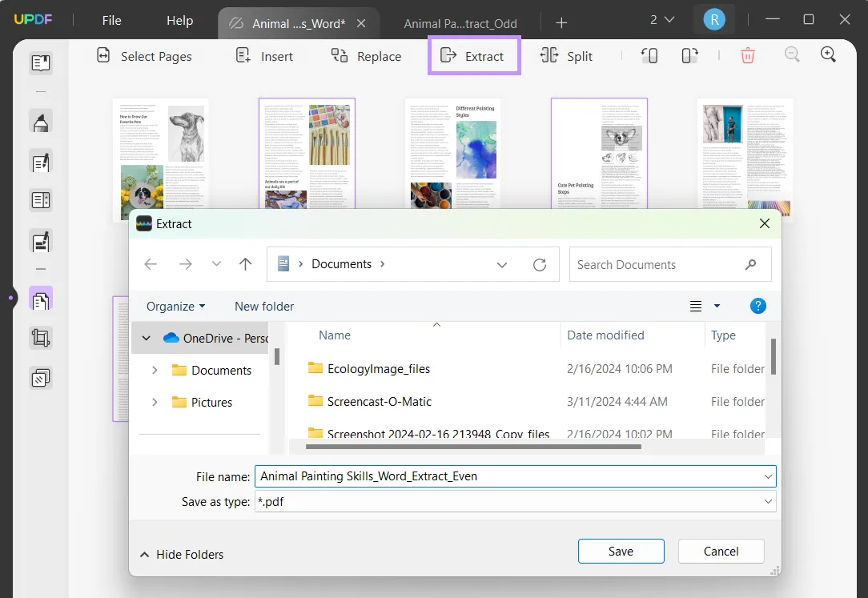Click the Extract toolbar button
This screenshot has height=598, width=868.
point(474,55)
